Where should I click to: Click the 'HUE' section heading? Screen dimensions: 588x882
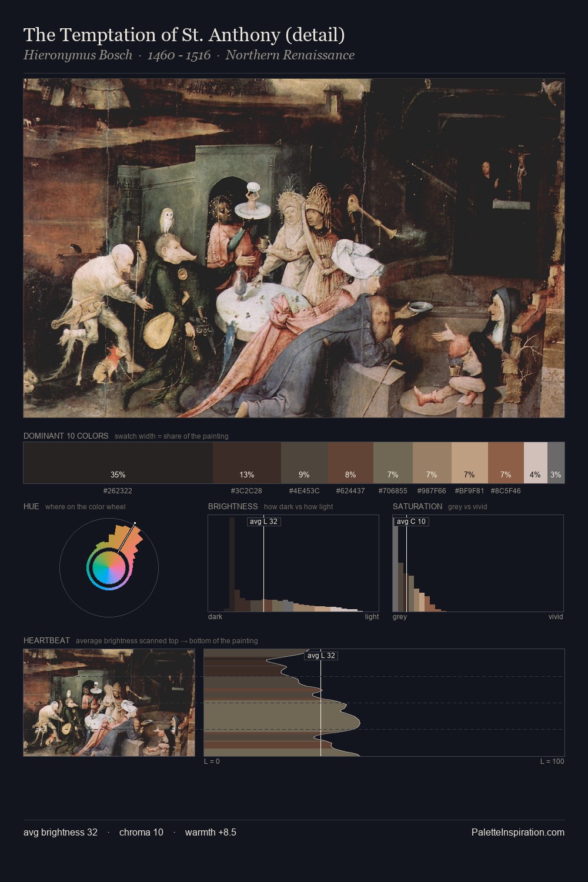click(31, 506)
